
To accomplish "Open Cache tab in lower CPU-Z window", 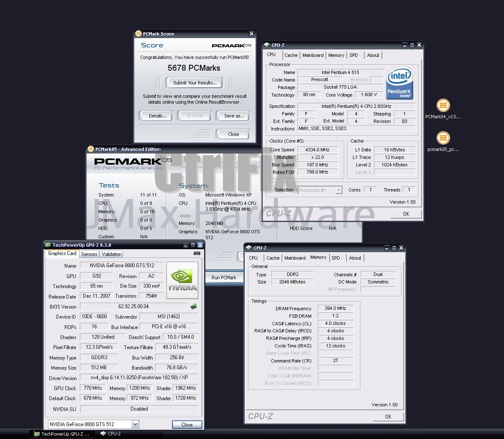I will click(273, 258).
